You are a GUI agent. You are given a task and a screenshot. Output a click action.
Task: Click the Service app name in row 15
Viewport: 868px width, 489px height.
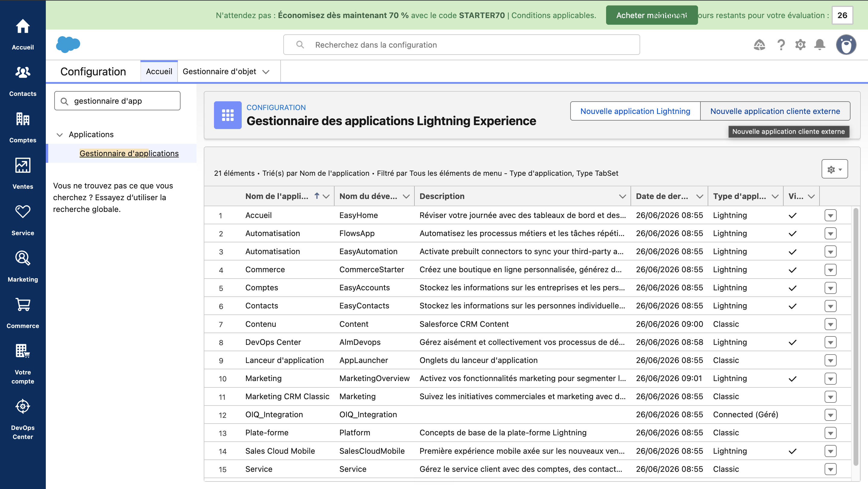click(259, 469)
